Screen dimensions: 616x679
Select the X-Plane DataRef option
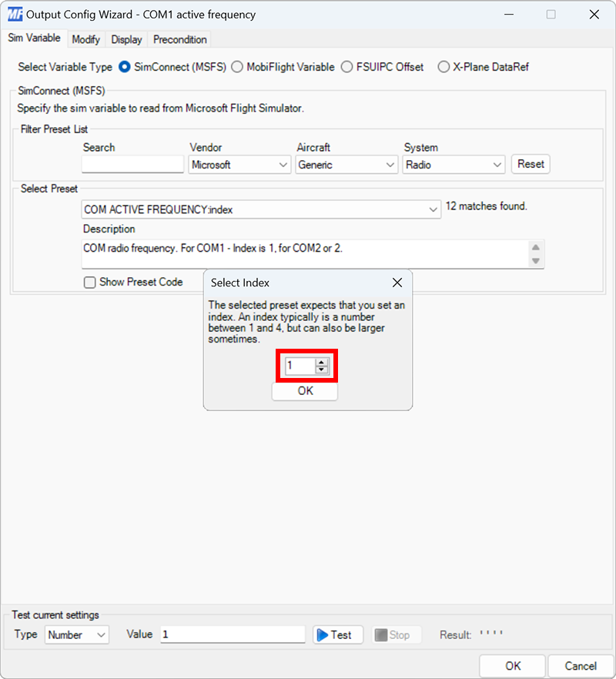coord(444,67)
